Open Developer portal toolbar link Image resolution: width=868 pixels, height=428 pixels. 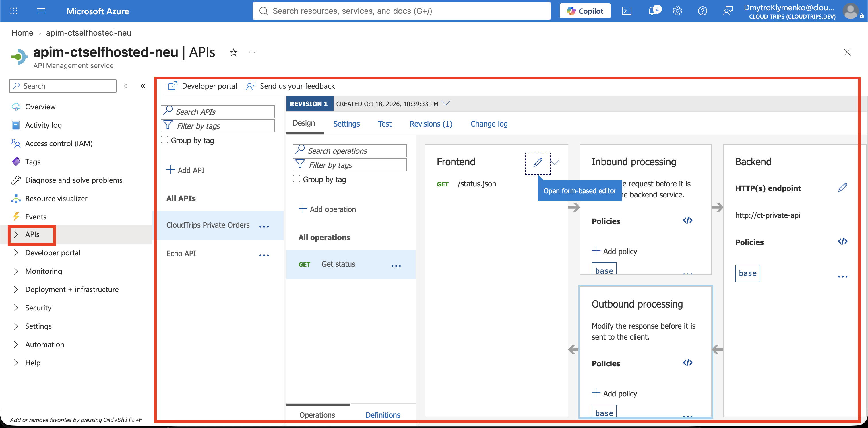(202, 86)
